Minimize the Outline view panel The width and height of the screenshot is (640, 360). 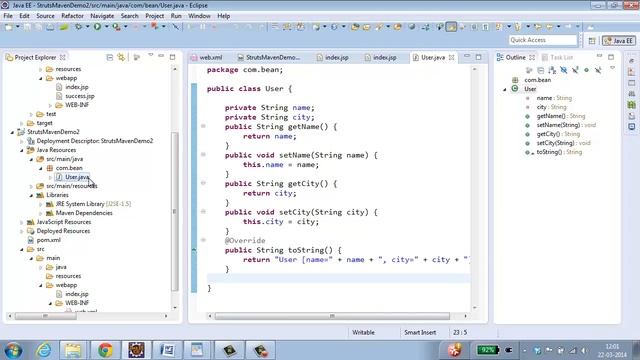(599, 56)
